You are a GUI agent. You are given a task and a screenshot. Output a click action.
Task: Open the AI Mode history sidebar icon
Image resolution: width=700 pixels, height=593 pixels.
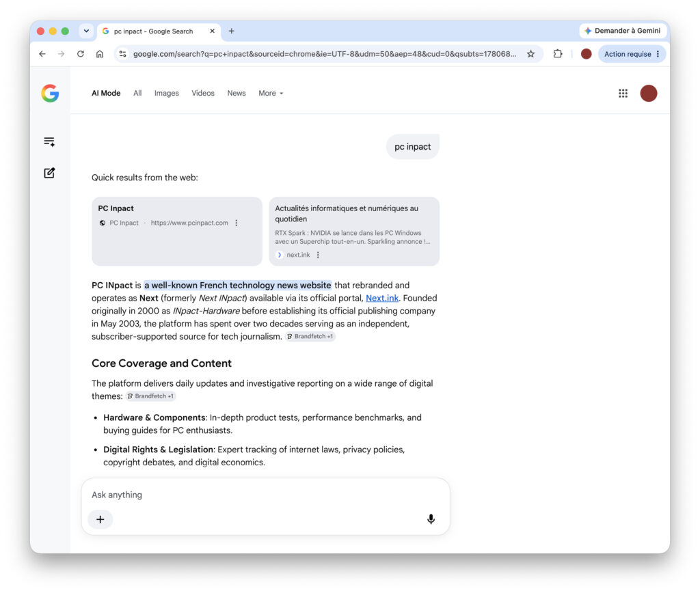pyautogui.click(x=49, y=142)
